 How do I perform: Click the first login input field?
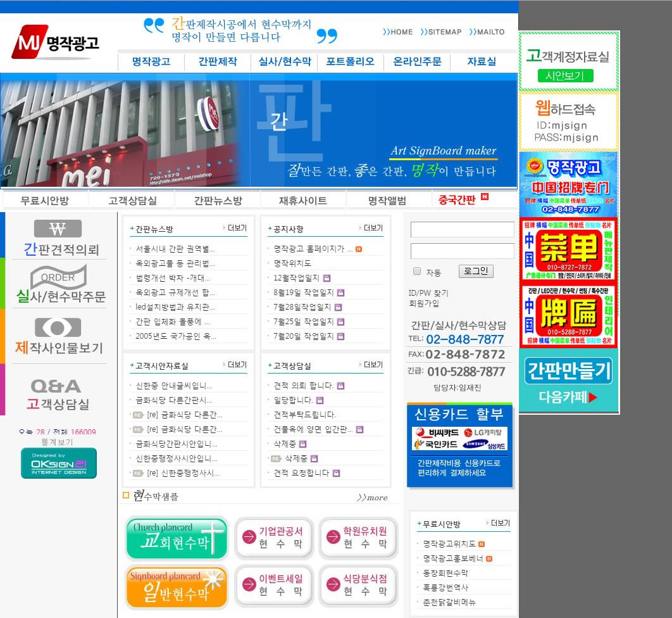(462, 229)
